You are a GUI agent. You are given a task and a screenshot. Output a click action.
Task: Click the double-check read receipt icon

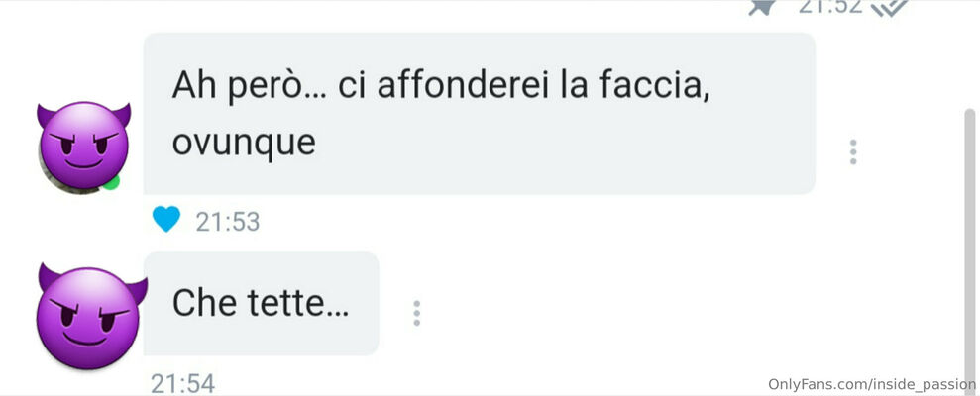point(889,7)
